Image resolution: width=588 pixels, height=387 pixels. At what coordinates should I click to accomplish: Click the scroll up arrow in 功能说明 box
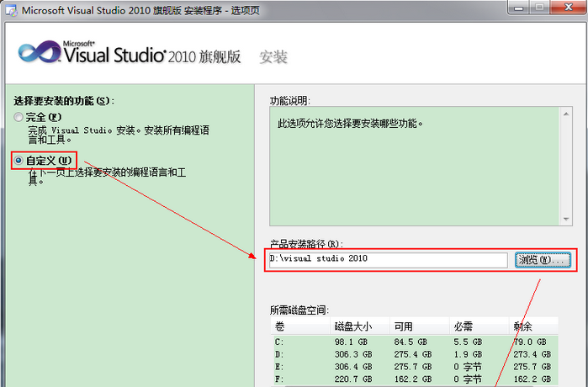566,114
